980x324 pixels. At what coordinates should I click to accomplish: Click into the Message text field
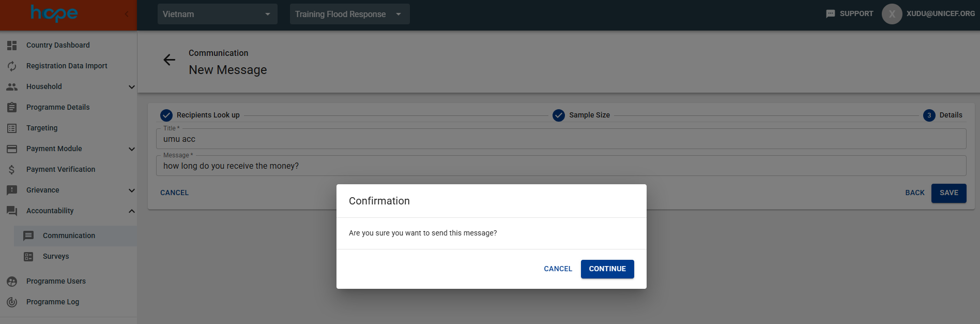click(x=561, y=166)
